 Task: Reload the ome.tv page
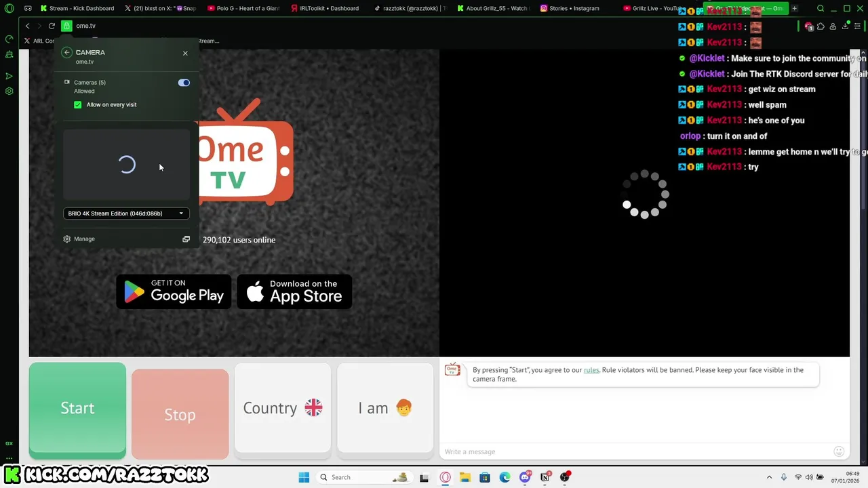(x=52, y=26)
